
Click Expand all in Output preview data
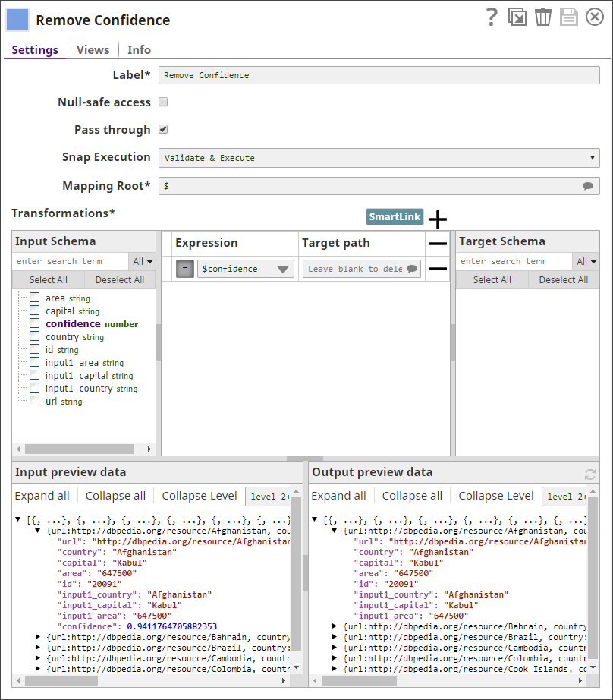click(x=338, y=495)
